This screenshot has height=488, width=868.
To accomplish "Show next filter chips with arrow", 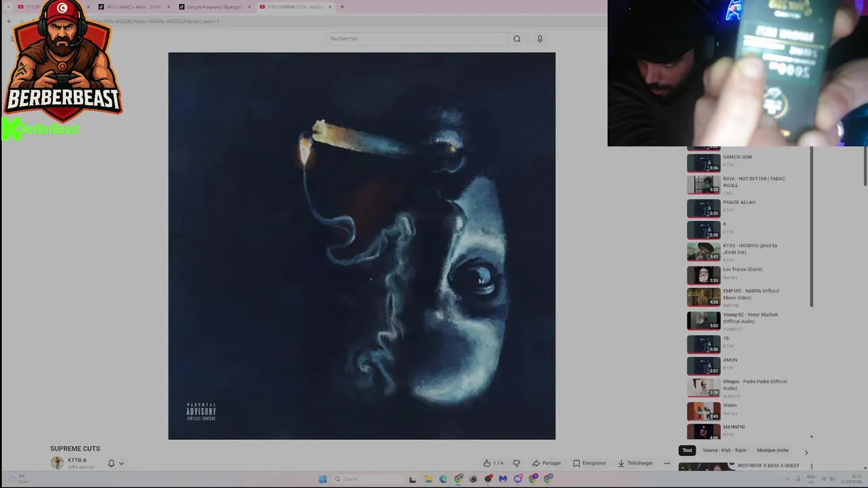I will (806, 452).
